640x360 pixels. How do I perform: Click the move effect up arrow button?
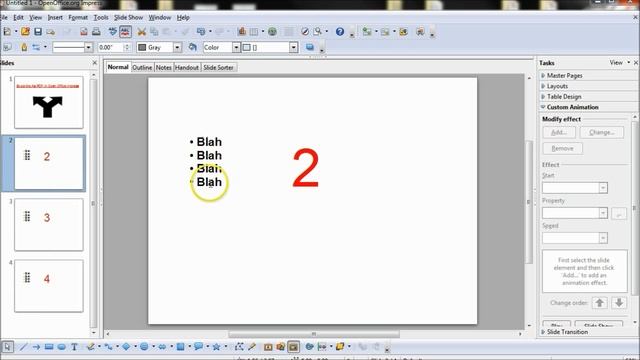pos(600,303)
